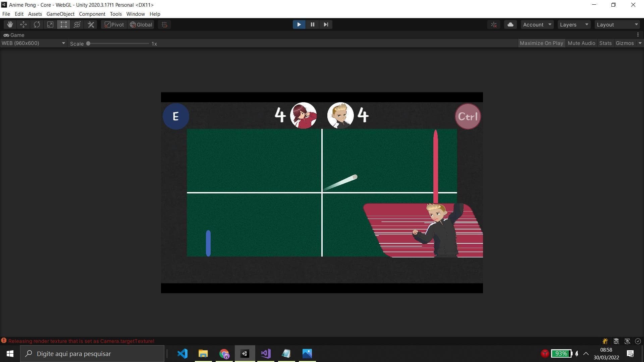Image resolution: width=644 pixels, height=362 pixels.
Task: Open the GameObject menu
Action: coord(60,14)
